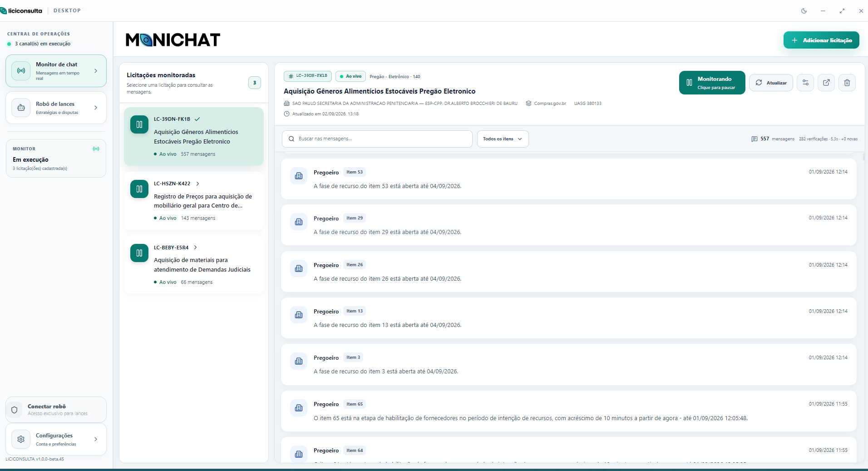
Task: Click the UASG 380133 label
Action: pos(587,104)
